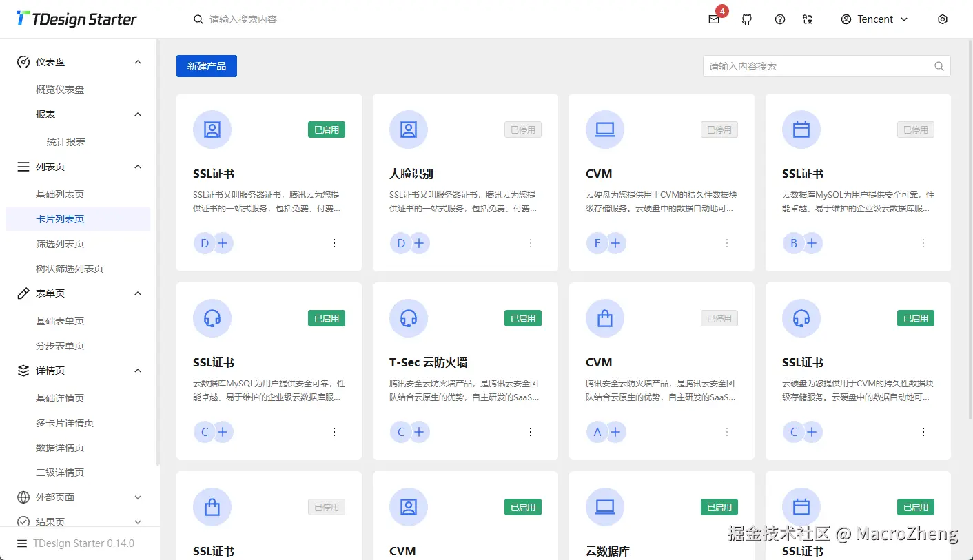Open the more-options dots on T-Sec 云防火墙 card
Viewport: 973px width, 560px height.
coord(531,432)
